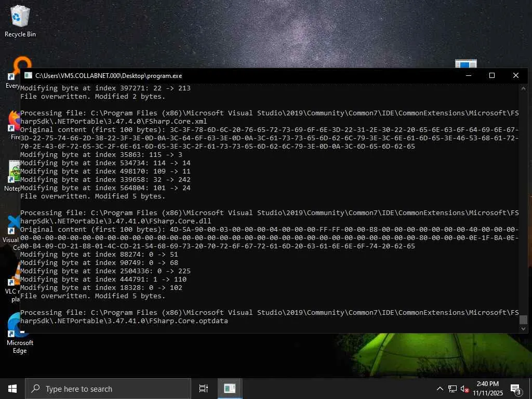Click the console scrollbar down arrow
532x399 pixels.
click(x=523, y=329)
